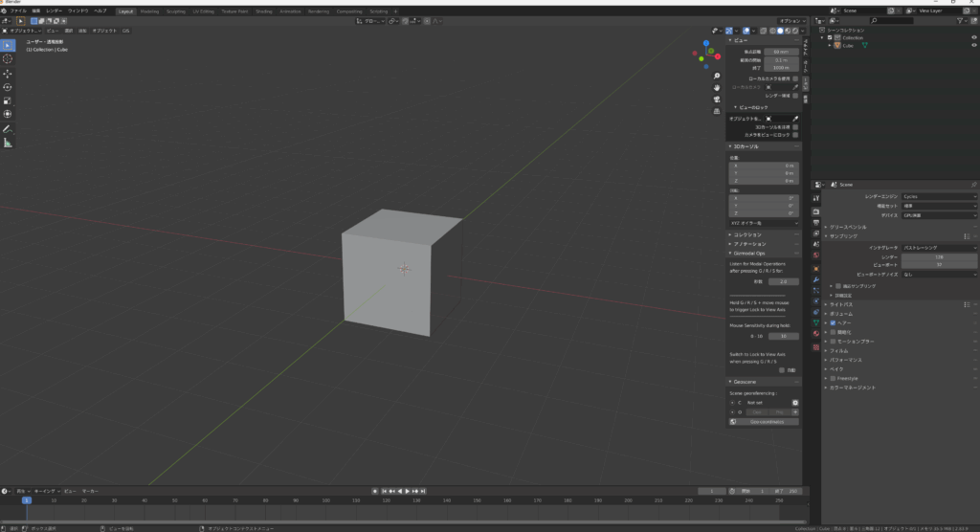Enable the ヘアー checkbox in render settings
This screenshot has width=980, height=532.
click(x=833, y=323)
